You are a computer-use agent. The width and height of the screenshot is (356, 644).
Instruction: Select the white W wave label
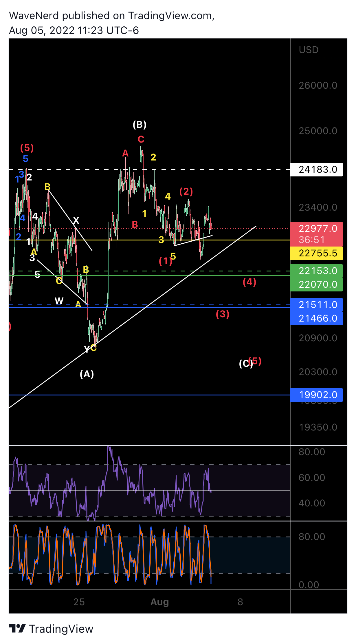[59, 301]
